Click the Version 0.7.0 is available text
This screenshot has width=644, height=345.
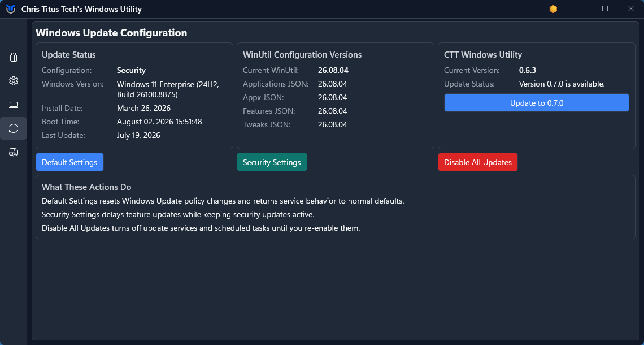pos(562,84)
